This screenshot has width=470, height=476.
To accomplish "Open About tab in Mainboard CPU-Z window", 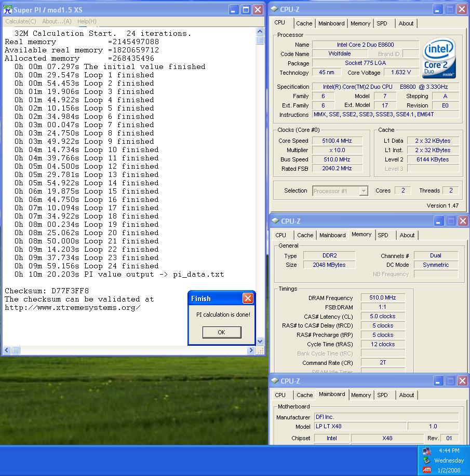I will [407, 395].
